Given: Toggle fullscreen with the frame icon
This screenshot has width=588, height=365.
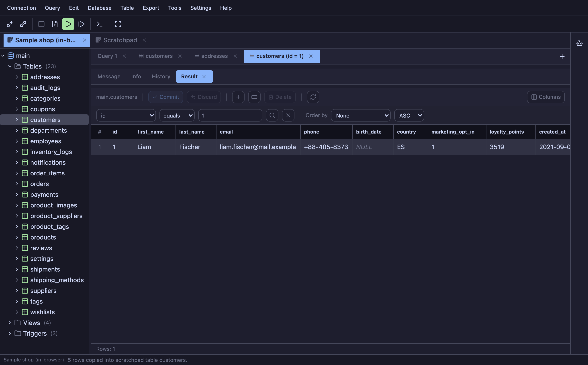Looking at the screenshot, I should 118,24.
